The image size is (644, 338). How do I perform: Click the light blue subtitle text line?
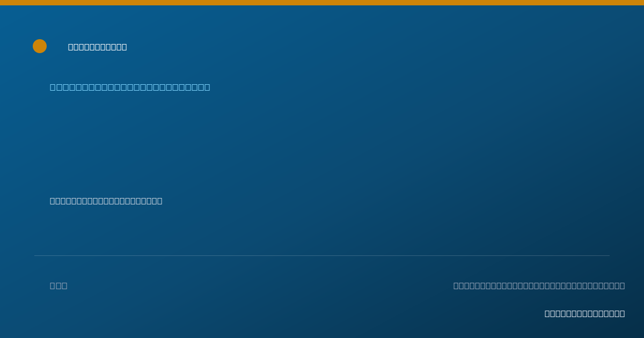click(x=130, y=87)
